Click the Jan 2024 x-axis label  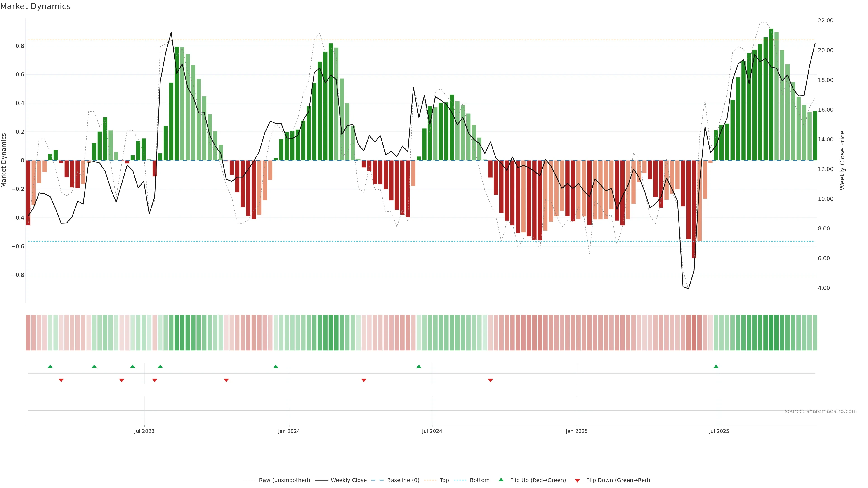(x=289, y=431)
